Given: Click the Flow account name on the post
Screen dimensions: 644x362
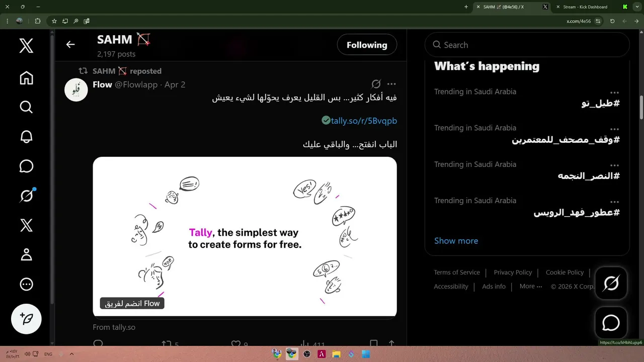Looking at the screenshot, I should pos(102,84).
